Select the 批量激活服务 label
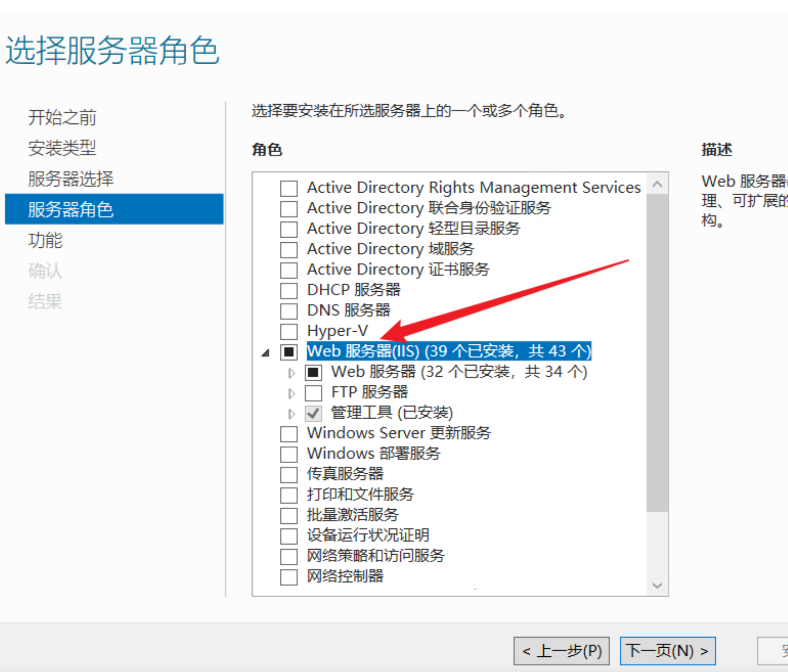Image resolution: width=788 pixels, height=672 pixels. pyautogui.click(x=353, y=515)
